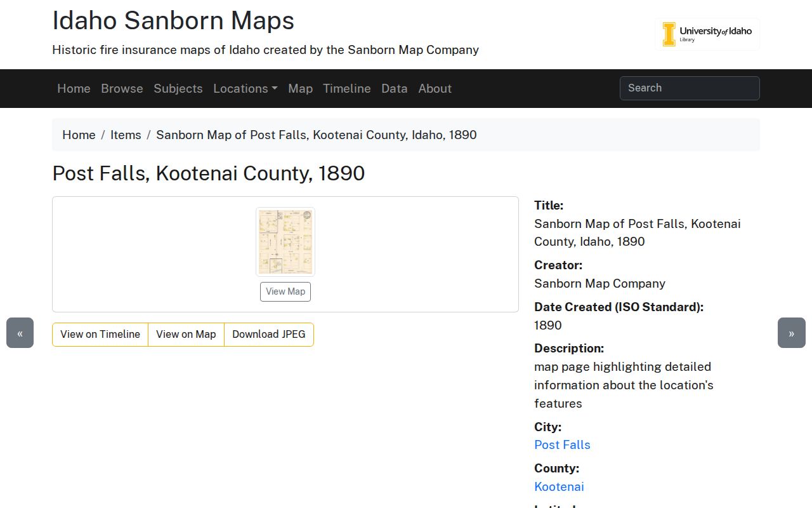Image resolution: width=812 pixels, height=508 pixels.
Task: Open the Map nav item
Action: (300, 88)
